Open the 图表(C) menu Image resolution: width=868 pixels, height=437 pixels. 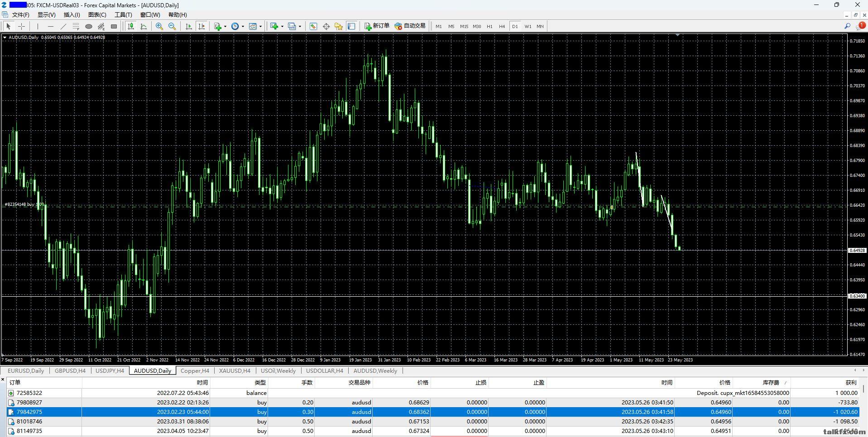[97, 15]
